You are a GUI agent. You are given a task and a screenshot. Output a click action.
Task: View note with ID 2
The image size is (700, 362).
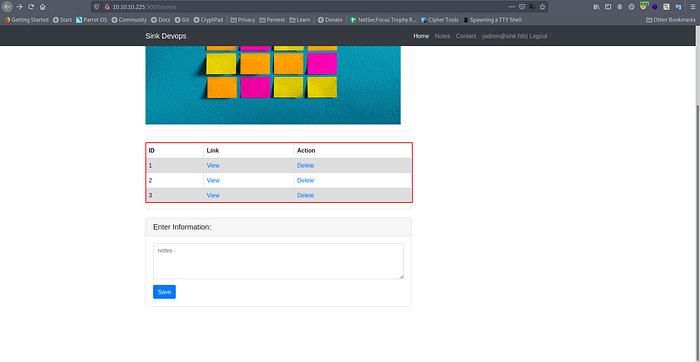[x=213, y=180]
